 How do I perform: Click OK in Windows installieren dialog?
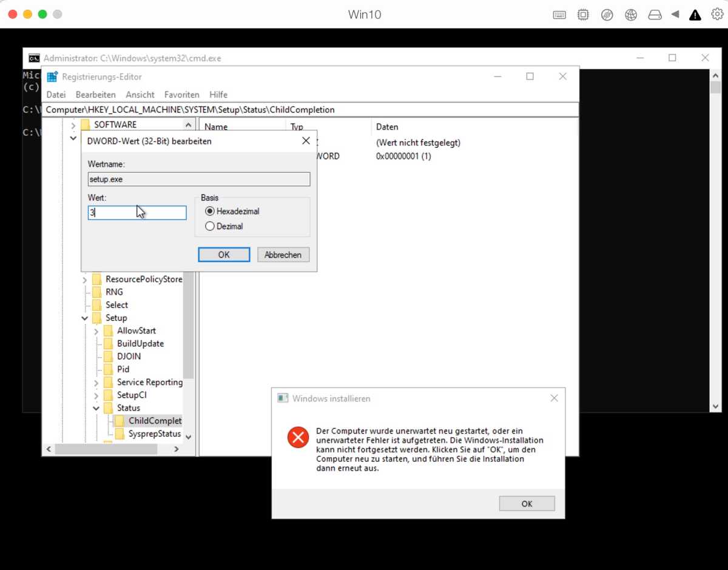(x=527, y=503)
